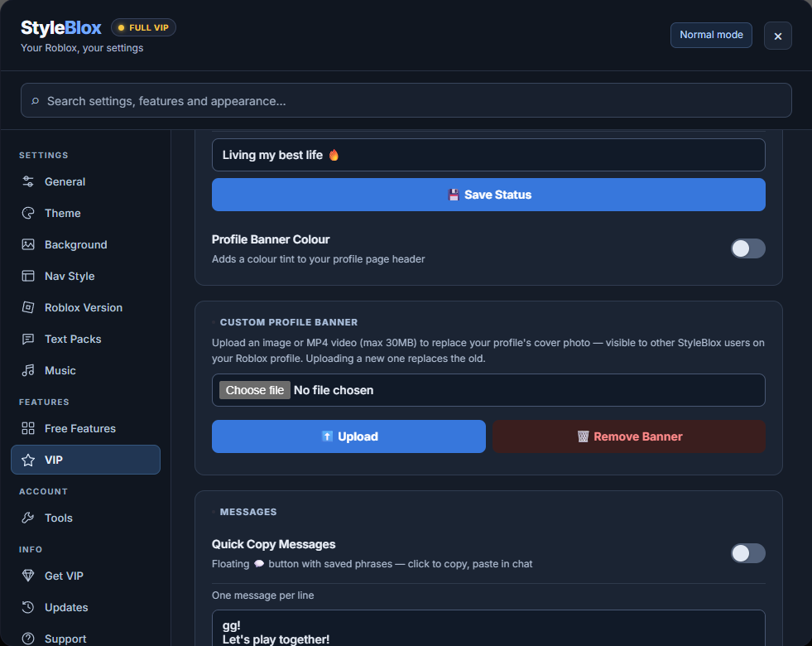Click the Get VIP diamond icon
812x646 pixels.
coord(28,576)
